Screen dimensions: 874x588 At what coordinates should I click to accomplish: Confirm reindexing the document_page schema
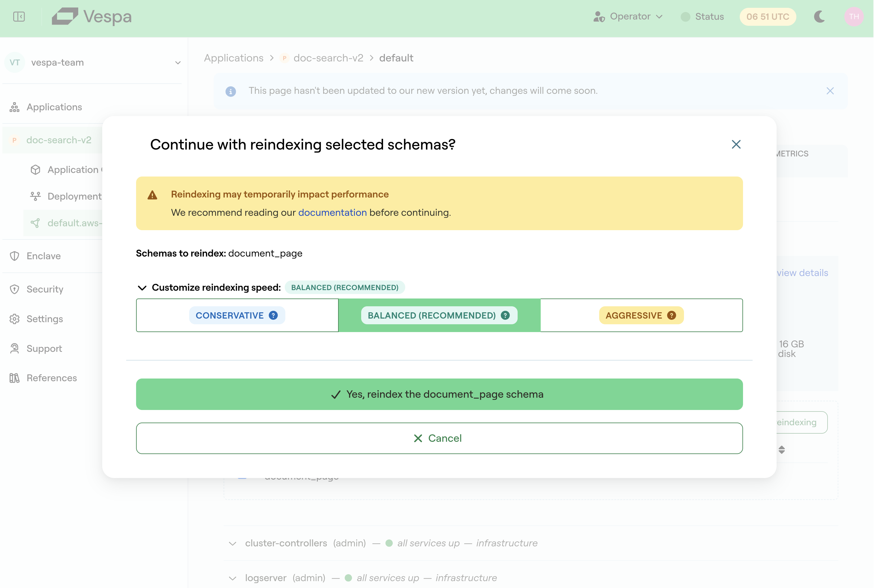point(439,394)
